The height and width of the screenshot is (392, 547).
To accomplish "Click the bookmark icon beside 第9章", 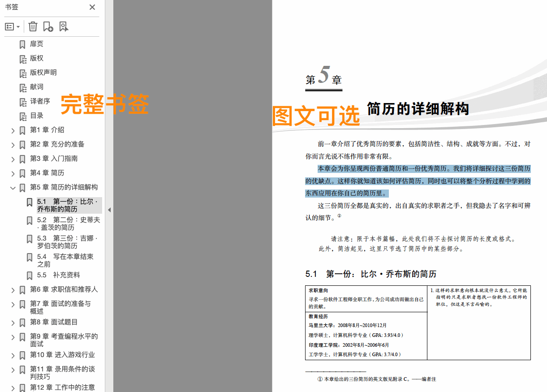I will [23, 336].
